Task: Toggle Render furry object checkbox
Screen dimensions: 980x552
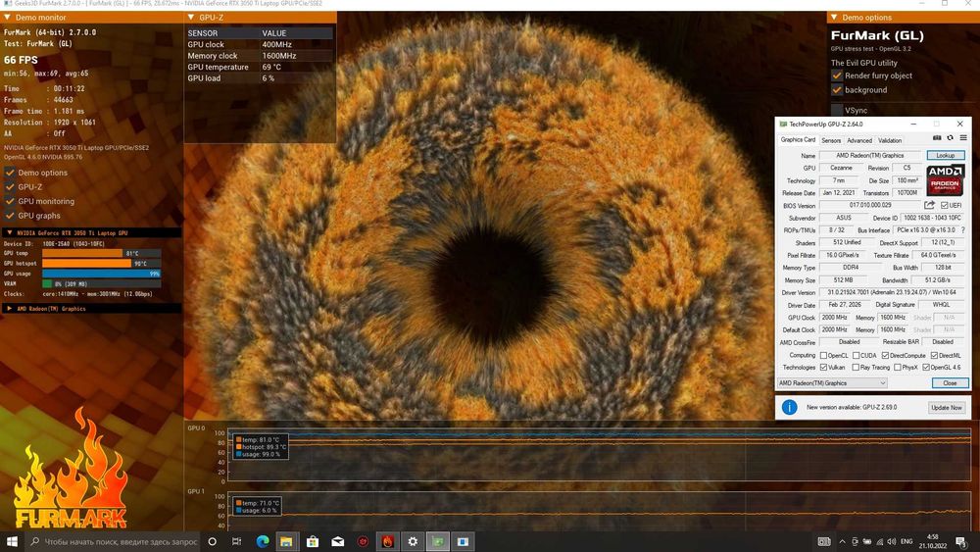Action: click(837, 75)
